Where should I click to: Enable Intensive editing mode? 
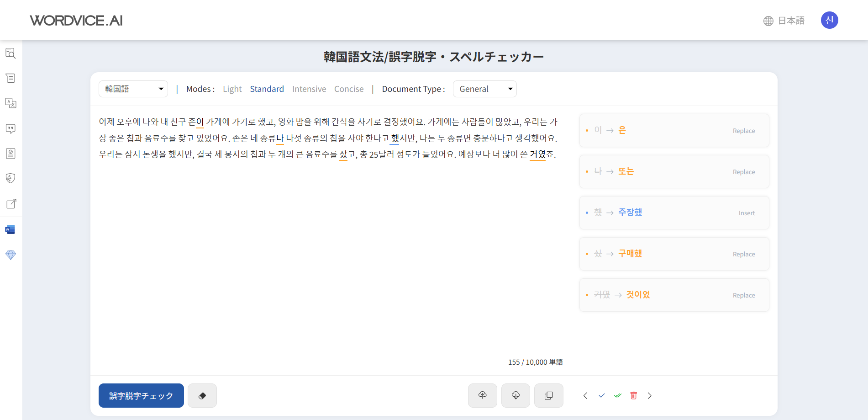[309, 89]
